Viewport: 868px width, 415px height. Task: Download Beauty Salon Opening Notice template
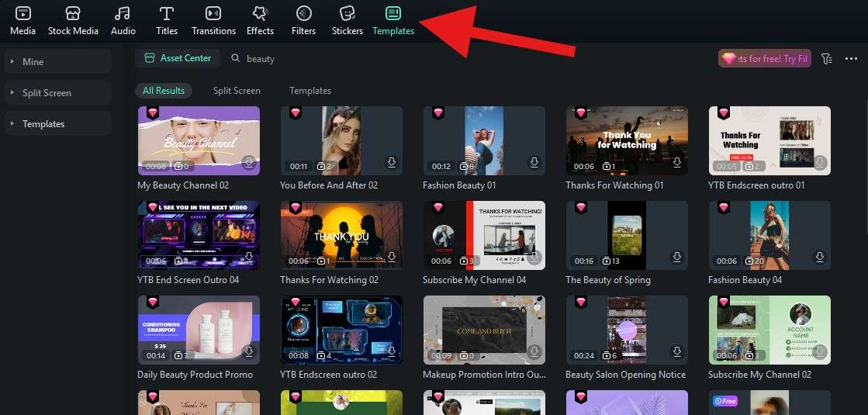(677, 351)
